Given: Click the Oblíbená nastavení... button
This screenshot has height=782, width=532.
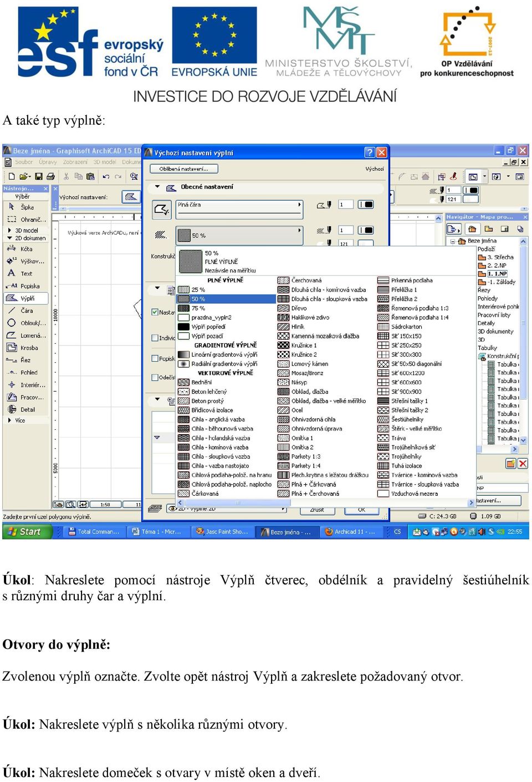Looking at the screenshot, I should pos(183,169).
